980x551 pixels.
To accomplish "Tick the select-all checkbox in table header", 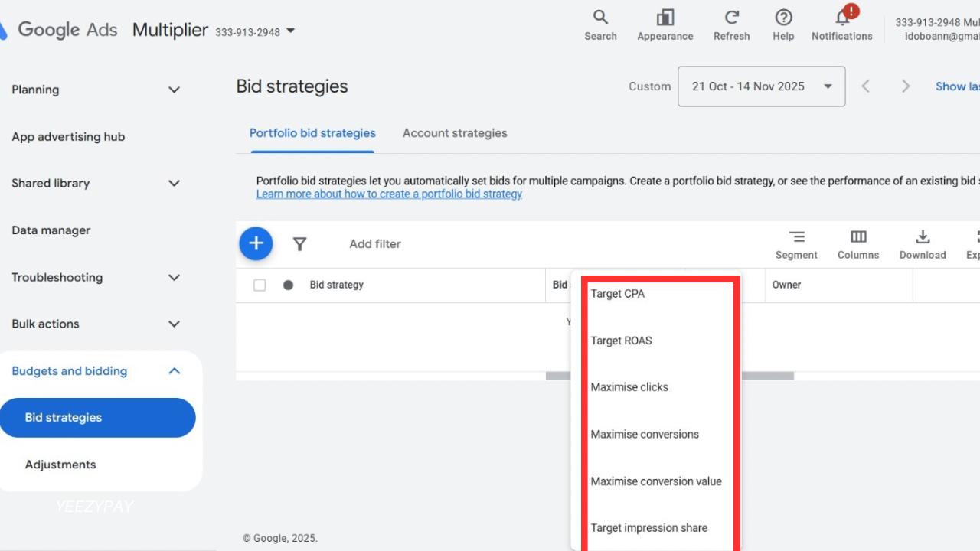I will 260,285.
